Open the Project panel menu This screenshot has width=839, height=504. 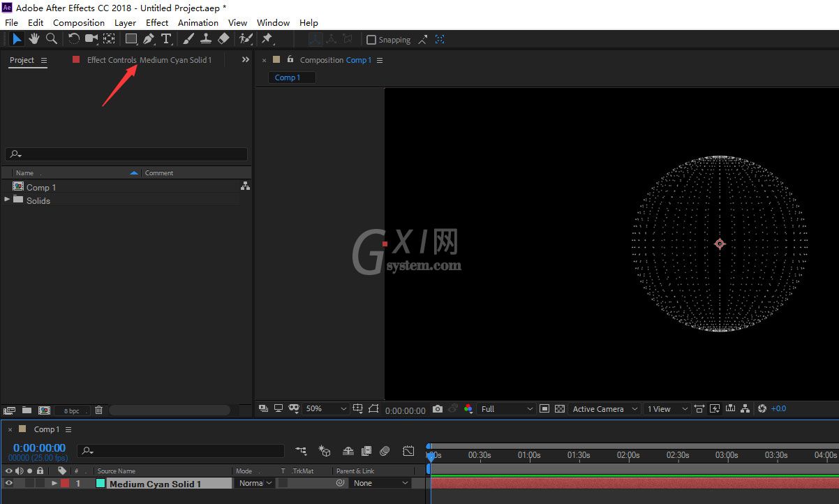[x=44, y=60]
